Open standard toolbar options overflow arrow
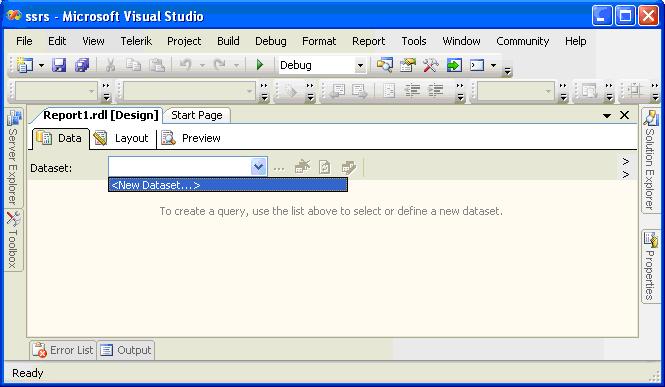665x387 pixels. pyautogui.click(x=507, y=71)
